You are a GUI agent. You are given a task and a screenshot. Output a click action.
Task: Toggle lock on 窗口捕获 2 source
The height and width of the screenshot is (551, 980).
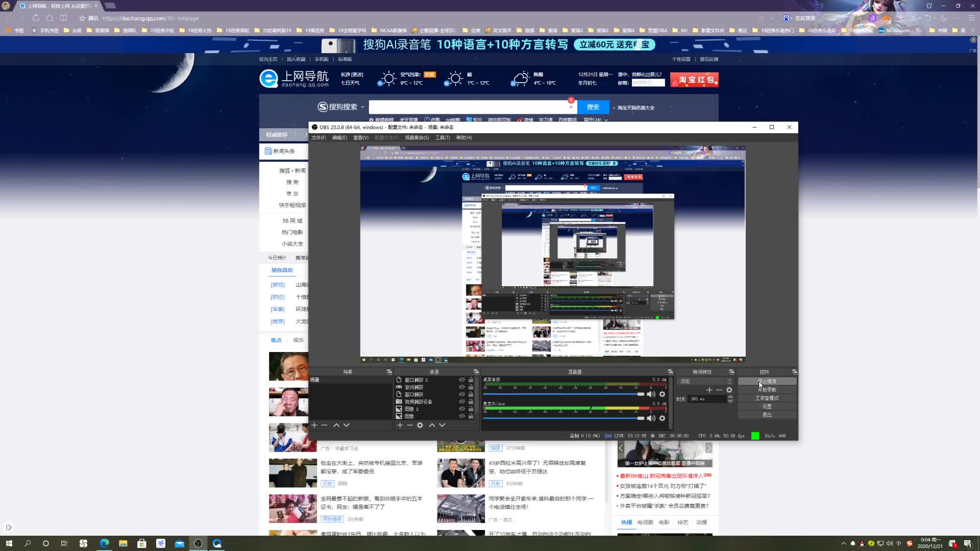(471, 380)
